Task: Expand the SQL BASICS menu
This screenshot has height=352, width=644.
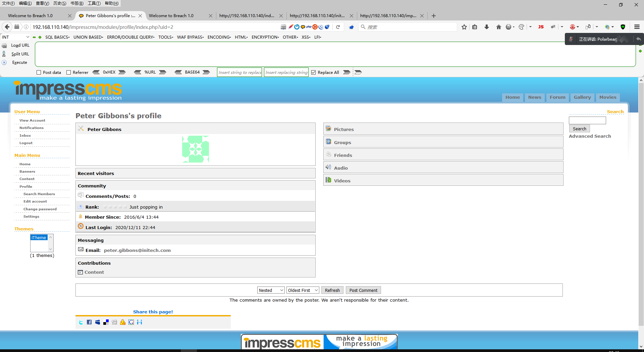Action: click(57, 37)
